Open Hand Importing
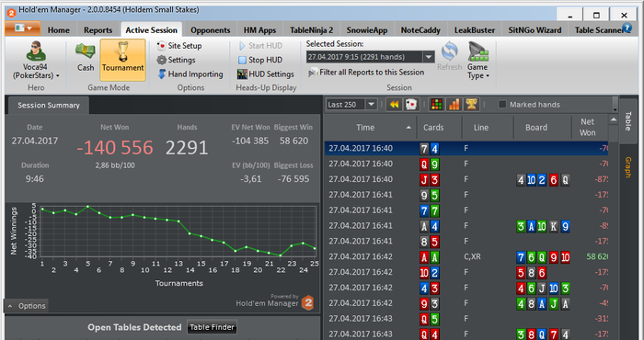Image resolution: width=644 pixels, height=340 pixels. [190, 74]
